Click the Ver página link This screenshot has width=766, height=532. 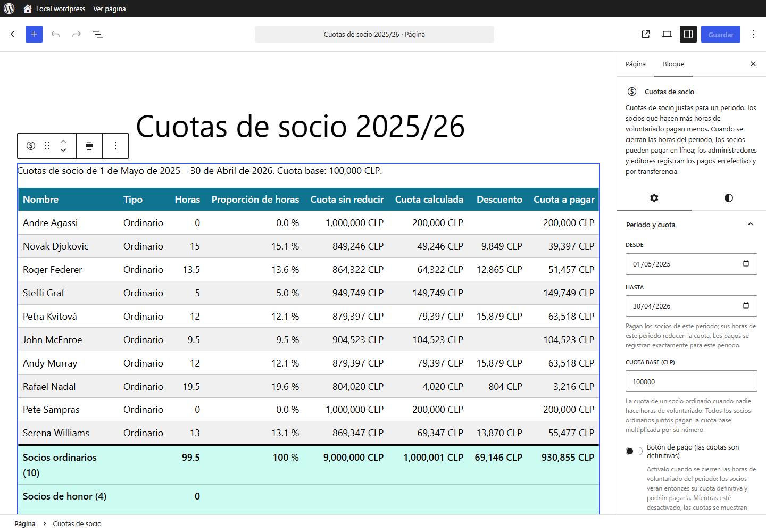point(110,9)
